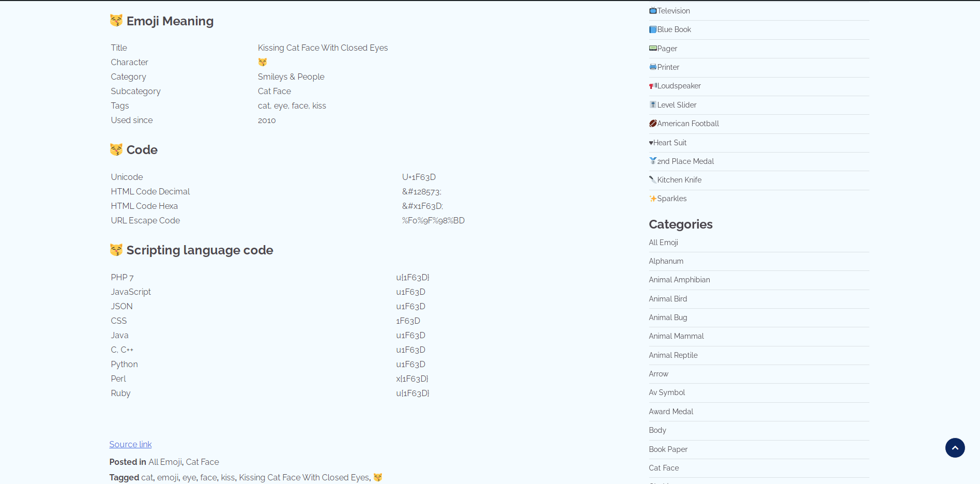Click the Used since value 2010
Viewport: 980px width, 484px height.
(267, 120)
